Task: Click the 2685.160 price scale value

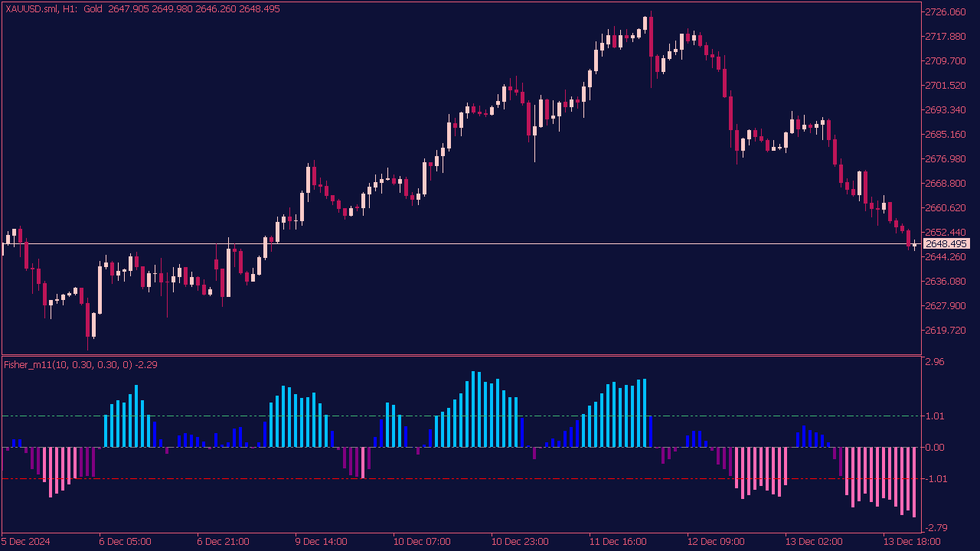Action: (x=947, y=135)
